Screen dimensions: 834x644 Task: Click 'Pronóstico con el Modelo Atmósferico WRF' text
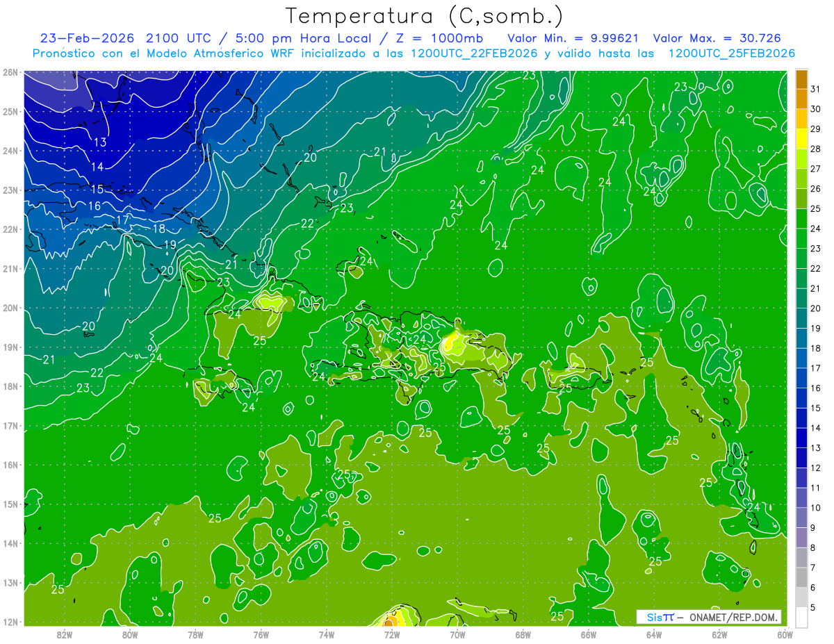coord(164,53)
